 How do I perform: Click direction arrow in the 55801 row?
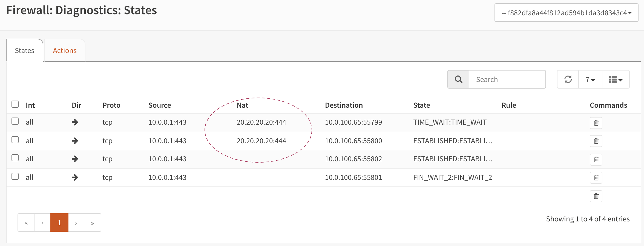click(x=75, y=177)
